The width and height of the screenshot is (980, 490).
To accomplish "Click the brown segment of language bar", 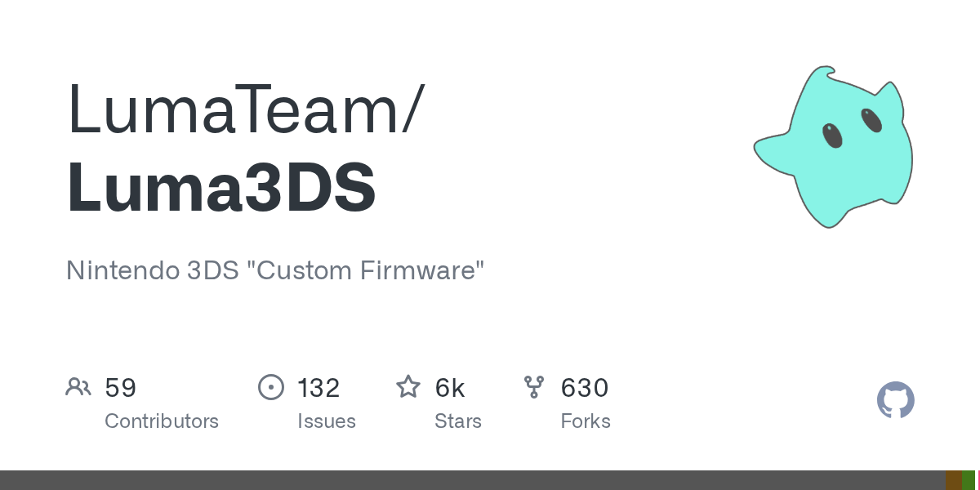I will click(954, 480).
